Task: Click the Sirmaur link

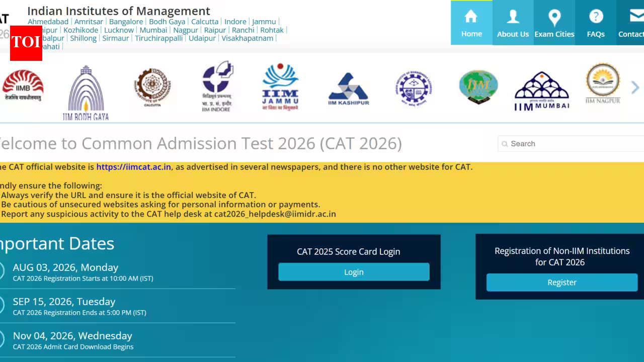Action: 116,38
